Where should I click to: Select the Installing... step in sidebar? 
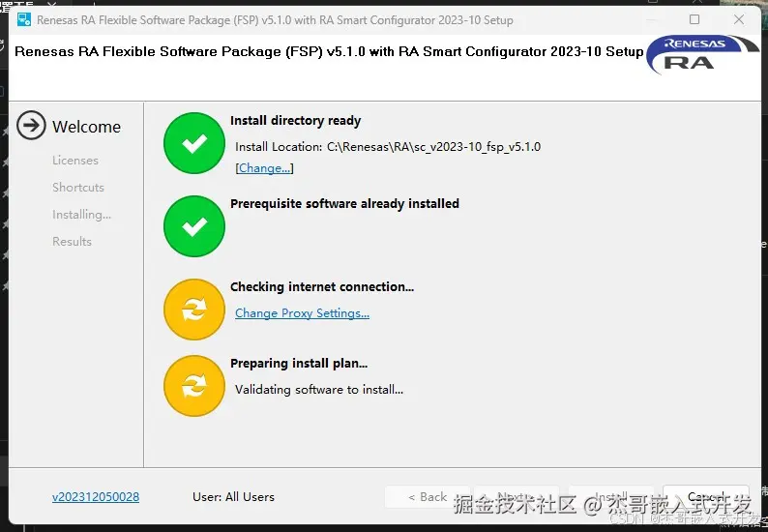81,215
